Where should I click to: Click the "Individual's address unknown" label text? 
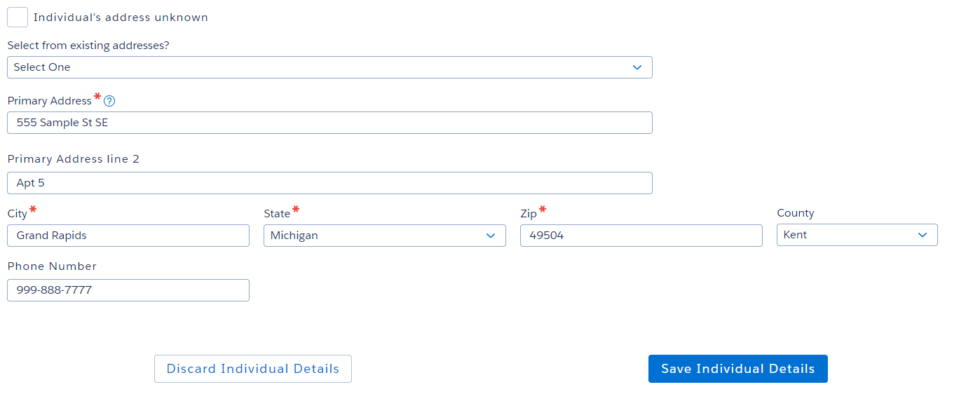point(121,18)
